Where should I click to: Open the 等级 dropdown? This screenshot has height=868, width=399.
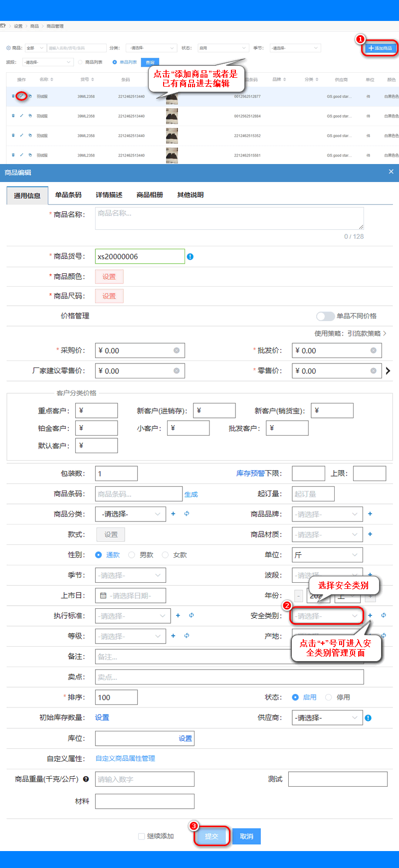[x=131, y=636]
